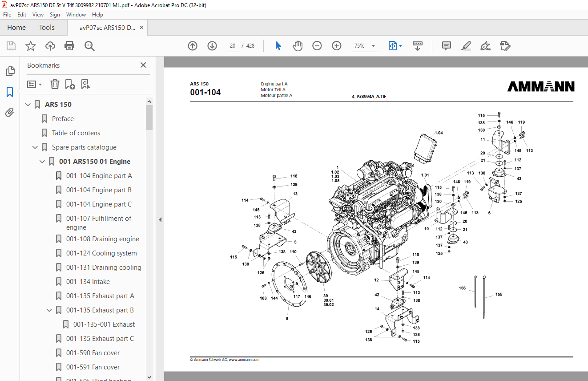Open 001-590 Fan cover bookmark
The height and width of the screenshot is (381, 588).
click(x=93, y=353)
